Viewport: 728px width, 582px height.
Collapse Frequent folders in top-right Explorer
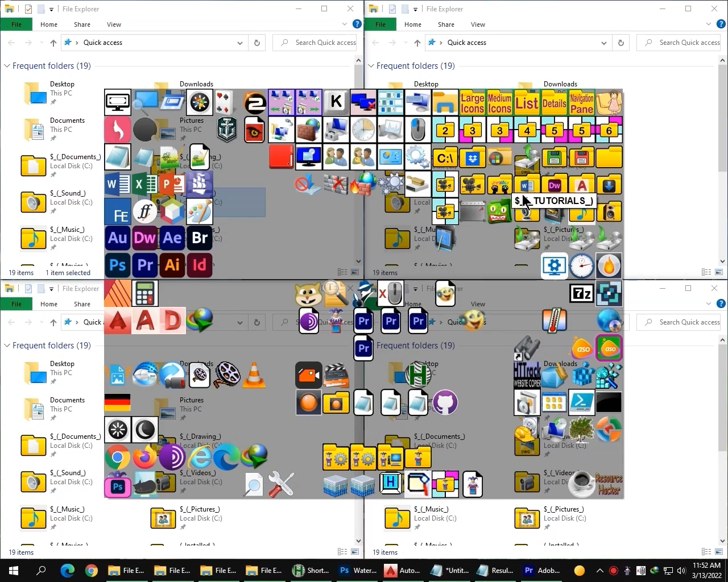371,66
